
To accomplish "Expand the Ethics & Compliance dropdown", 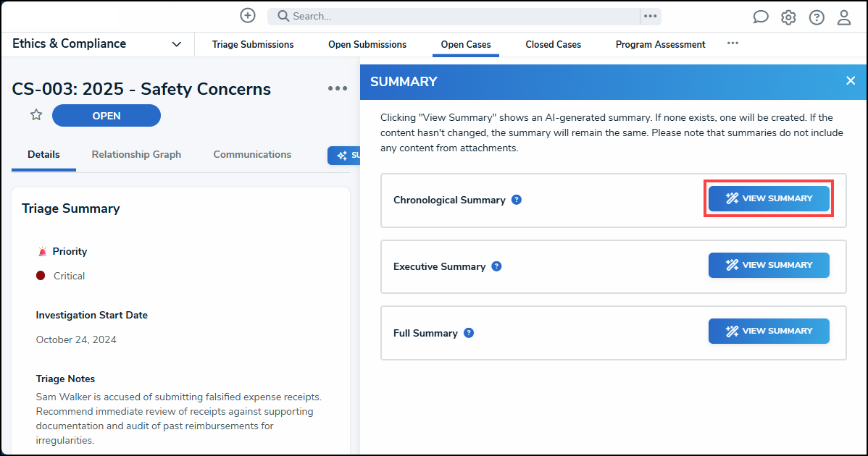I will 176,44.
